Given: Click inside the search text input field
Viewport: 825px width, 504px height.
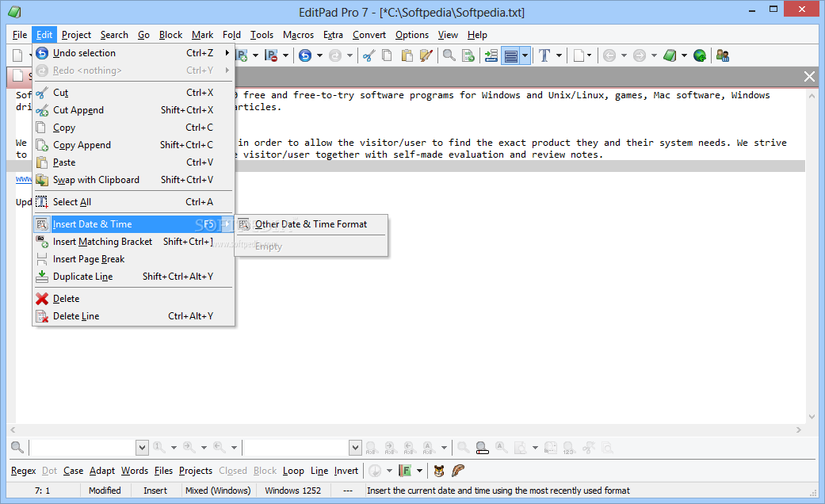Looking at the screenshot, I should point(84,448).
